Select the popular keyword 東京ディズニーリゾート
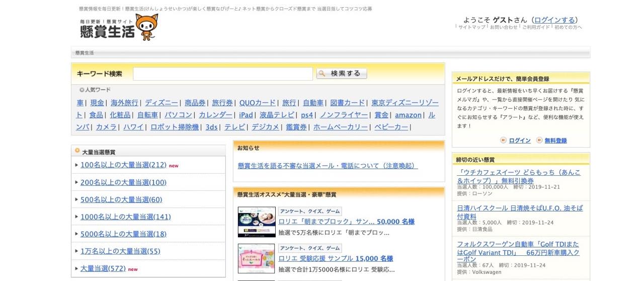This screenshot has height=281, width=644. pos(405,102)
